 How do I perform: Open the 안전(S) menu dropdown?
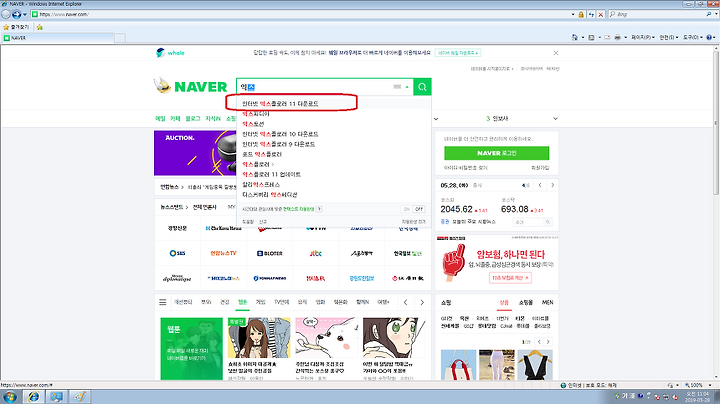669,37
